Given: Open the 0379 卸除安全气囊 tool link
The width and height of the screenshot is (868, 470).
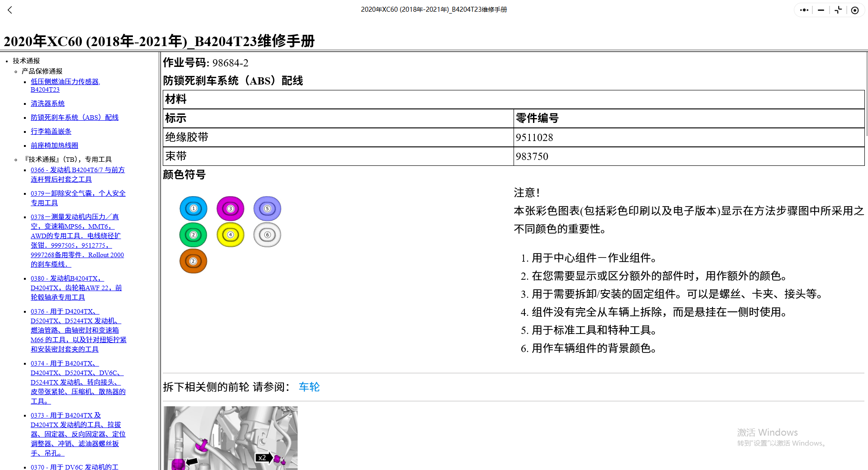Looking at the screenshot, I should coord(78,198).
